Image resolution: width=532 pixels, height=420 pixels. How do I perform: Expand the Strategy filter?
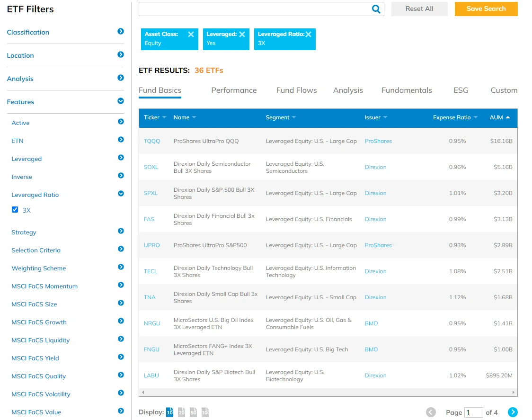coord(121,231)
